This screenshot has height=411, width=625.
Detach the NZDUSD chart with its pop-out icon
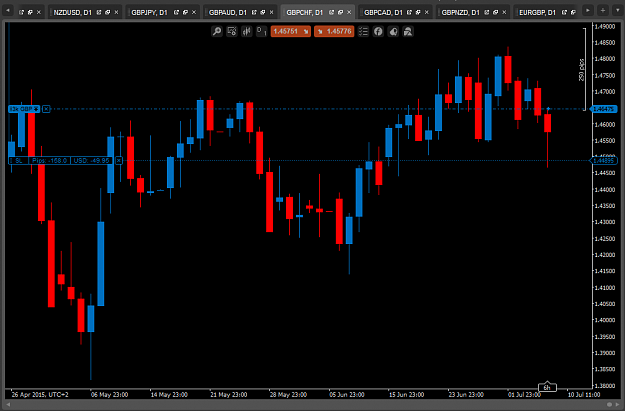tap(108, 12)
